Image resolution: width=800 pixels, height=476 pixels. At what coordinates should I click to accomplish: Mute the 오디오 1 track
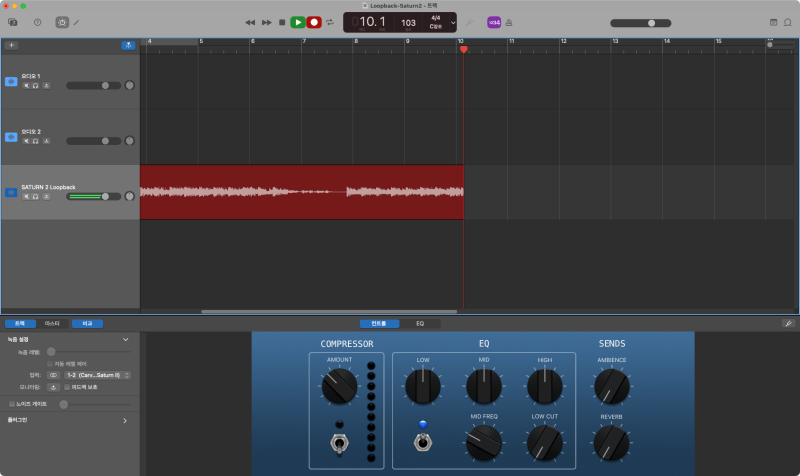coord(26,86)
